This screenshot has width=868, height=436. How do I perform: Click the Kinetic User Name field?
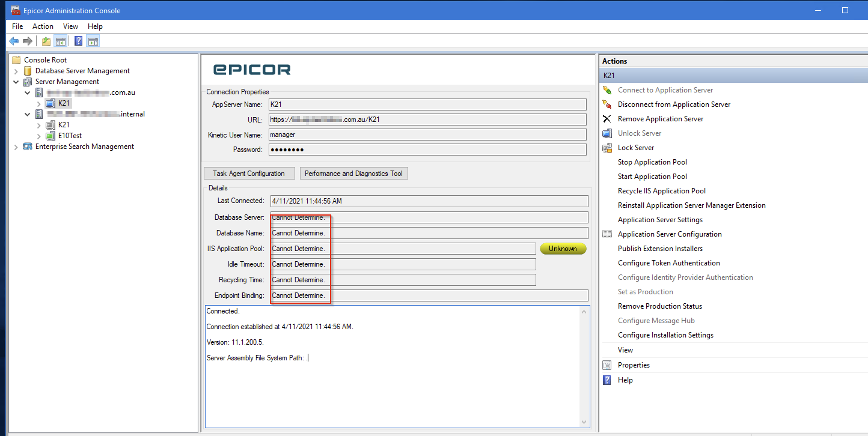pyautogui.click(x=427, y=135)
